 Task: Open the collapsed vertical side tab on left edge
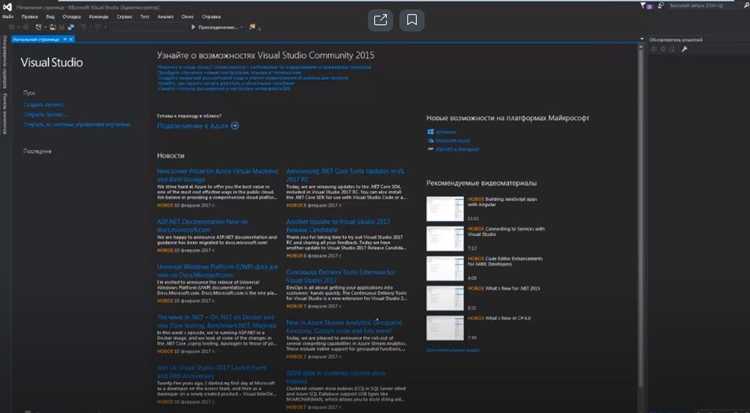coord(4,62)
